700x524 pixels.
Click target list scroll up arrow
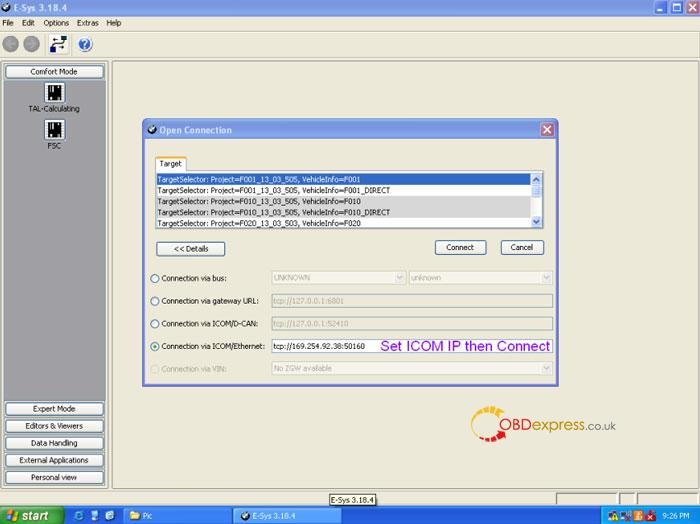click(536, 179)
